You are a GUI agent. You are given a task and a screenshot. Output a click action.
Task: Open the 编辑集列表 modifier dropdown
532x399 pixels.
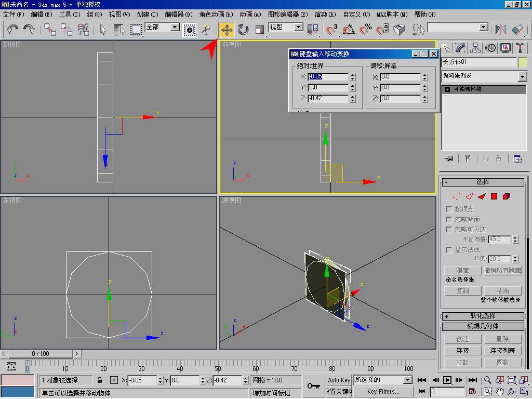tap(522, 76)
